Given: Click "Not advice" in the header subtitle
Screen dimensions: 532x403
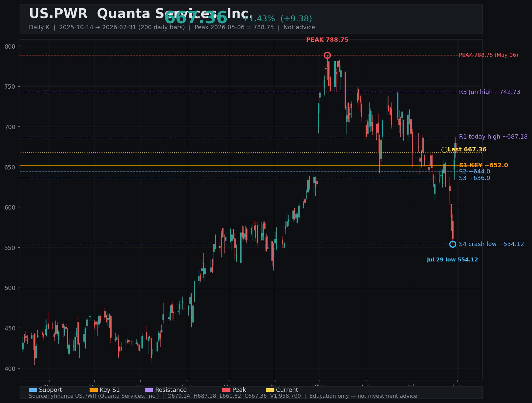Looking at the screenshot, I should pos(299,27).
